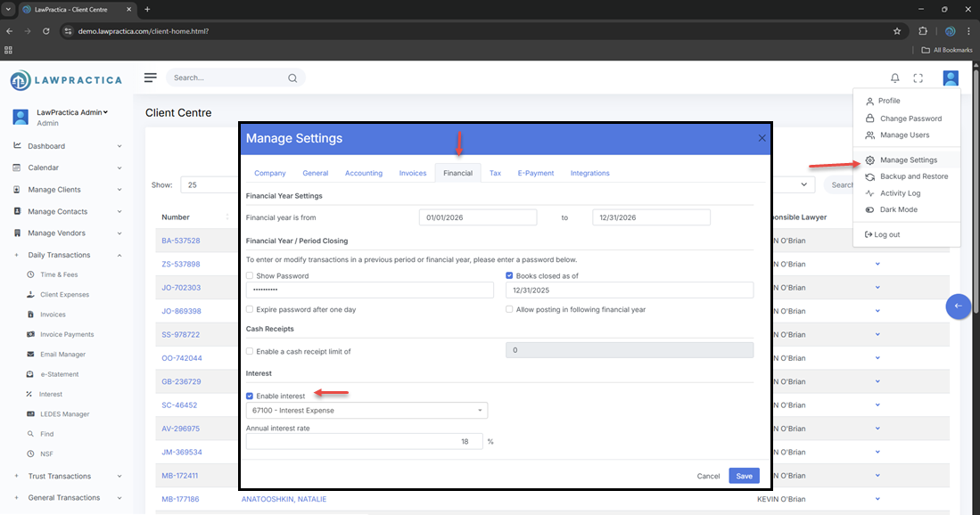
Task: Click the Annual interest rate field
Action: coord(364,441)
